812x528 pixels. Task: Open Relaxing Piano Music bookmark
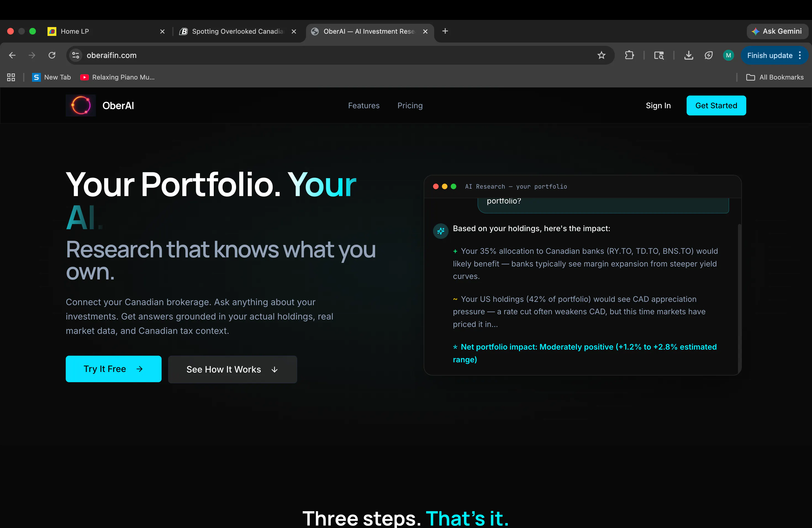click(x=117, y=77)
